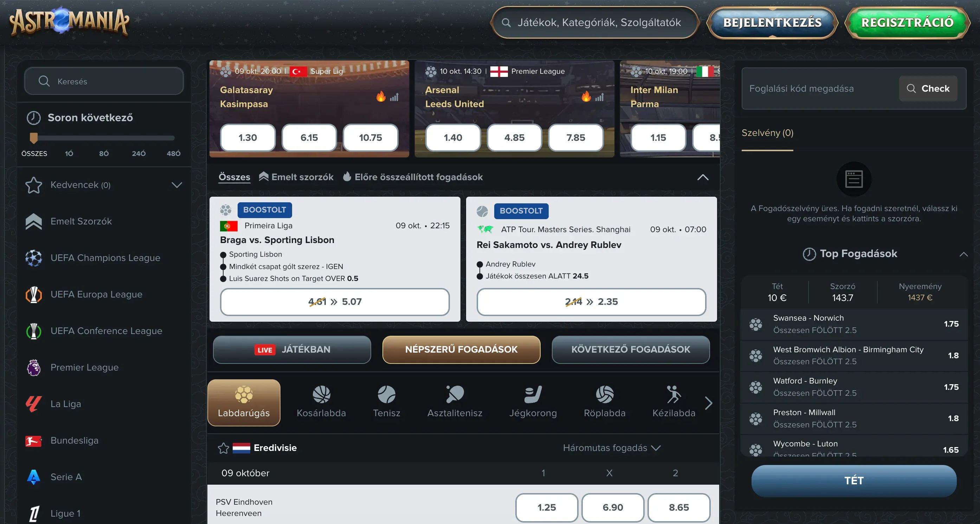Switch to Emelt szorzók tab

click(x=296, y=177)
